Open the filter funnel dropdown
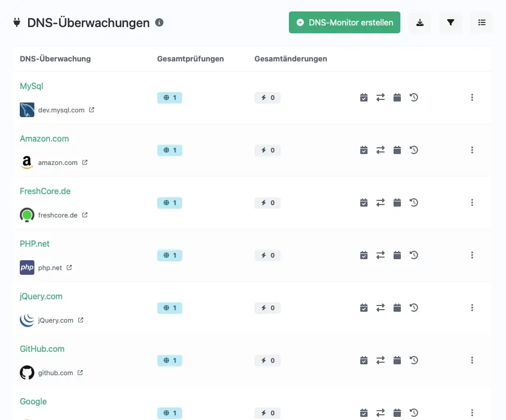 coord(451,22)
